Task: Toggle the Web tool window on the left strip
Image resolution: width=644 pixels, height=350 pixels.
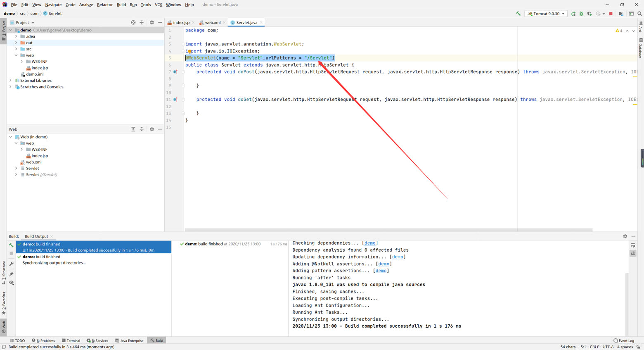Action: (4, 326)
